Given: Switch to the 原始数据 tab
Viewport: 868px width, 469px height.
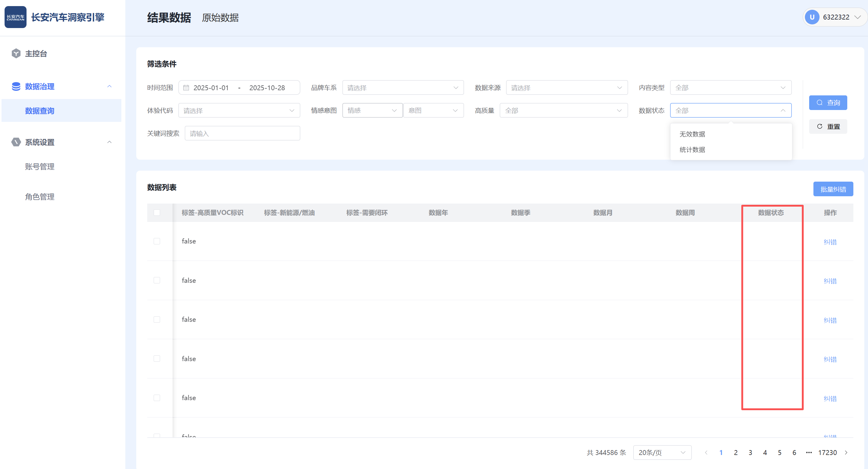Looking at the screenshot, I should pos(220,18).
